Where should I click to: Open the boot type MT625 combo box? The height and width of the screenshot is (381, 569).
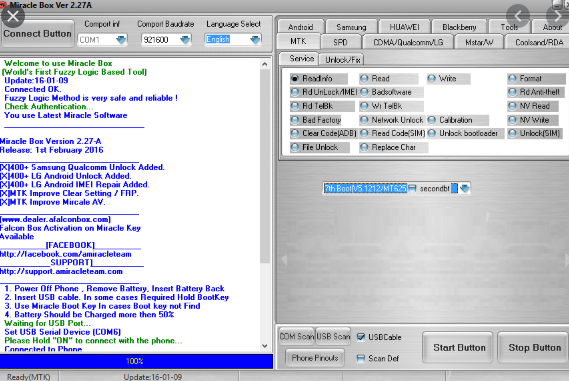pos(465,188)
